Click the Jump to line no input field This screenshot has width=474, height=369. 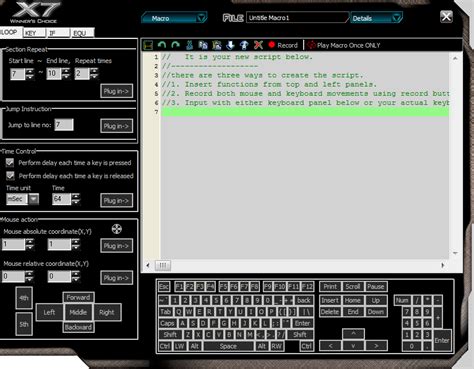click(64, 125)
